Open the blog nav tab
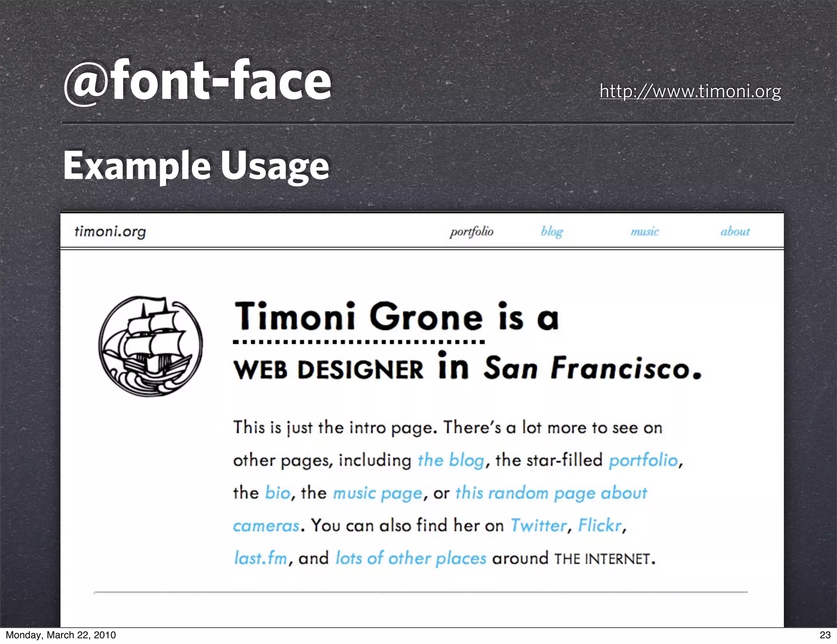 (x=552, y=232)
